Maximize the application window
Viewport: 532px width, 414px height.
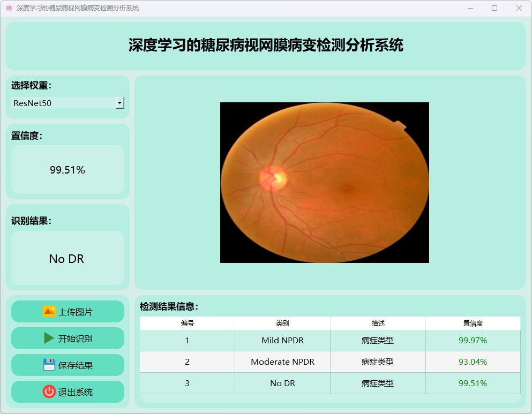494,8
